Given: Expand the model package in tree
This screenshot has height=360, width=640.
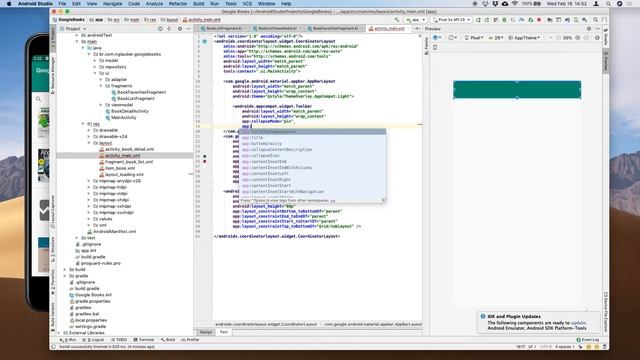Looking at the screenshot, I should (x=95, y=60).
